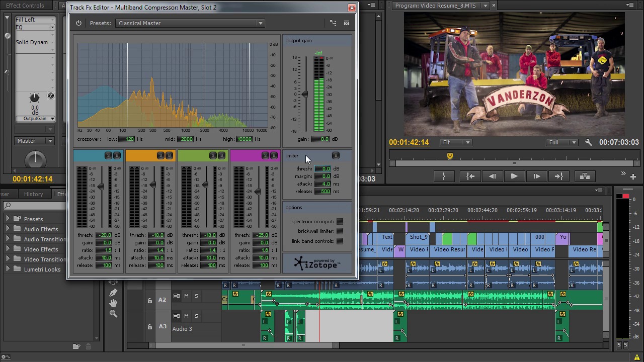Mute audio track A3
Screen dimensions: 644x362
(186, 316)
